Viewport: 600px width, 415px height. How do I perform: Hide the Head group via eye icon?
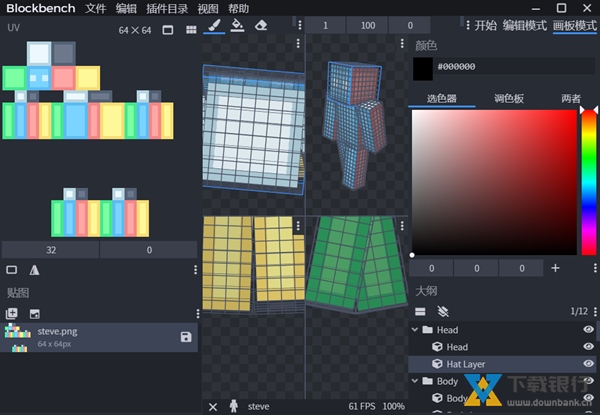pos(588,329)
